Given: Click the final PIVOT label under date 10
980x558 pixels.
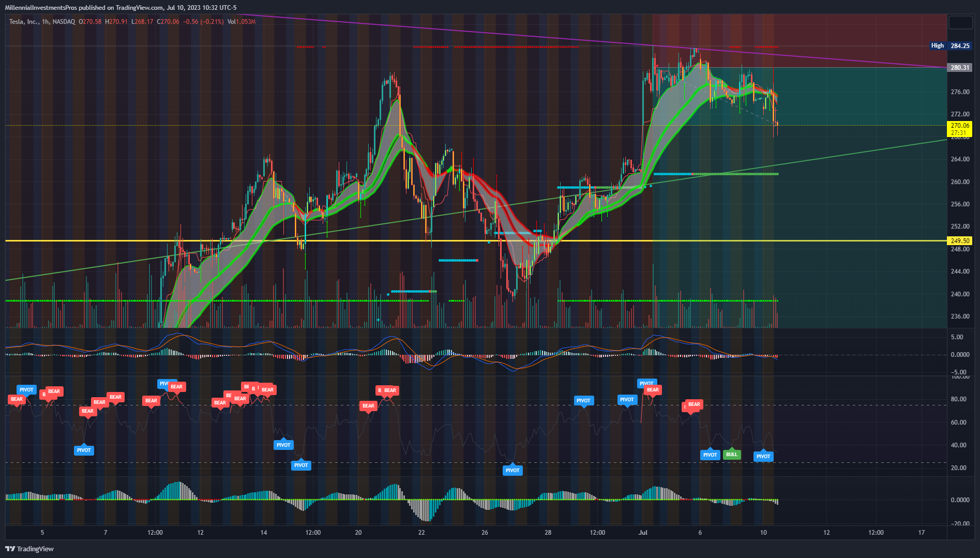Looking at the screenshot, I should click(x=763, y=456).
